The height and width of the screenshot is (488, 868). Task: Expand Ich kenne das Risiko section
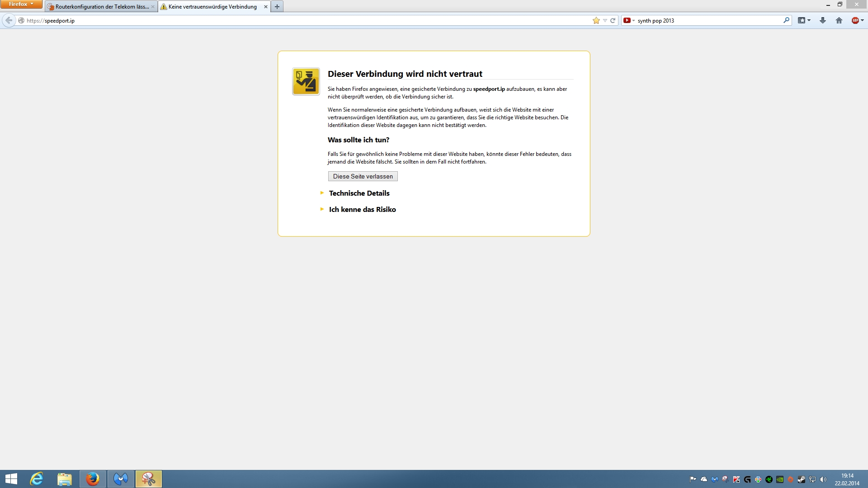click(362, 209)
